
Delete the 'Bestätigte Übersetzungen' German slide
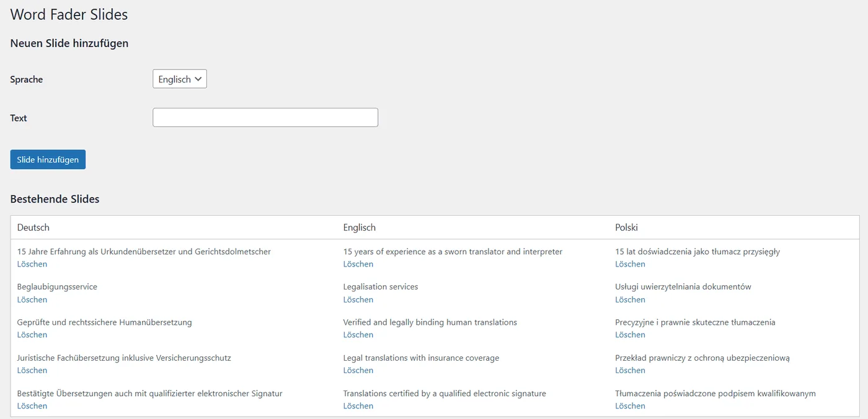pyautogui.click(x=32, y=406)
